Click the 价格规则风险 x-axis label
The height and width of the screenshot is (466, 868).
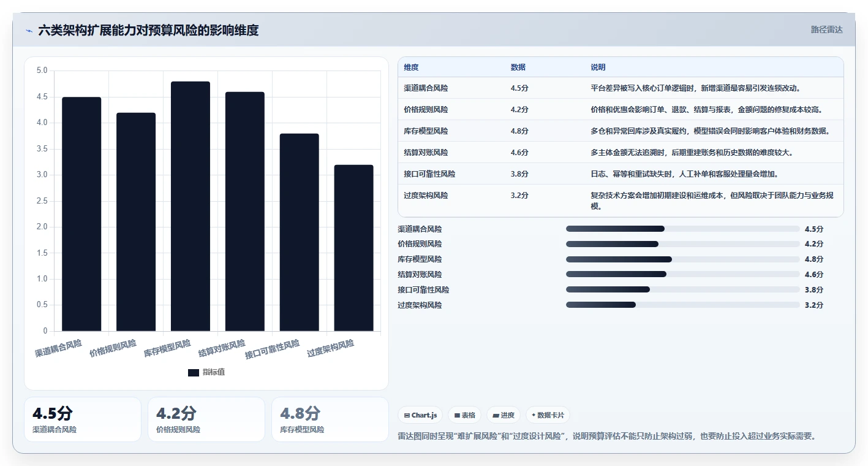click(x=113, y=348)
